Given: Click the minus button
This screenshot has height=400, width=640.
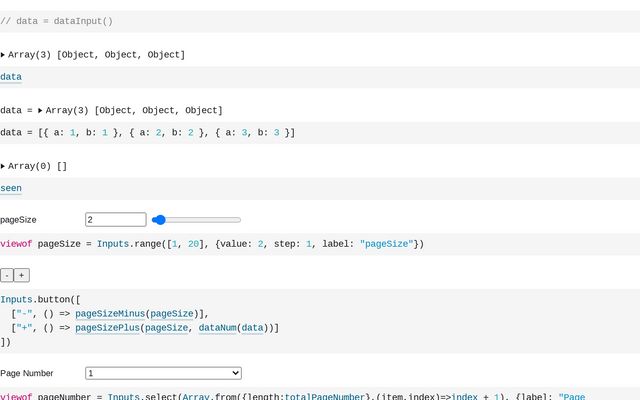Looking at the screenshot, I should point(6,275).
